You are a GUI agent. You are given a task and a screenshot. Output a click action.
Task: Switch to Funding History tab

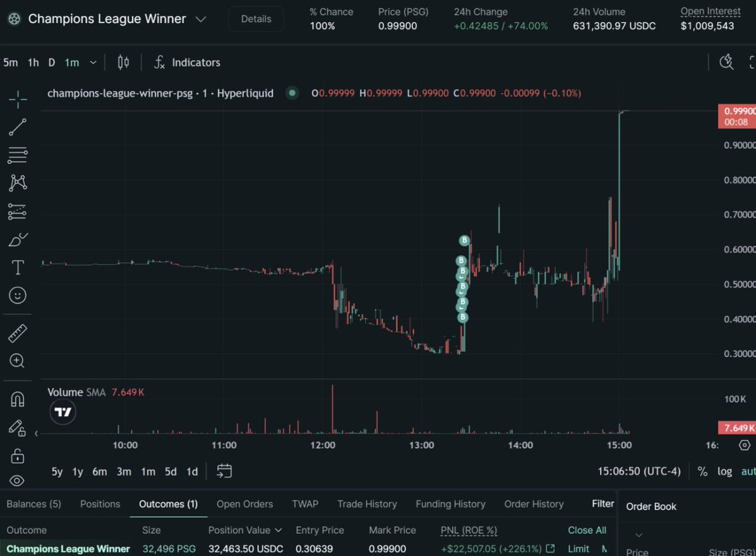click(x=450, y=504)
